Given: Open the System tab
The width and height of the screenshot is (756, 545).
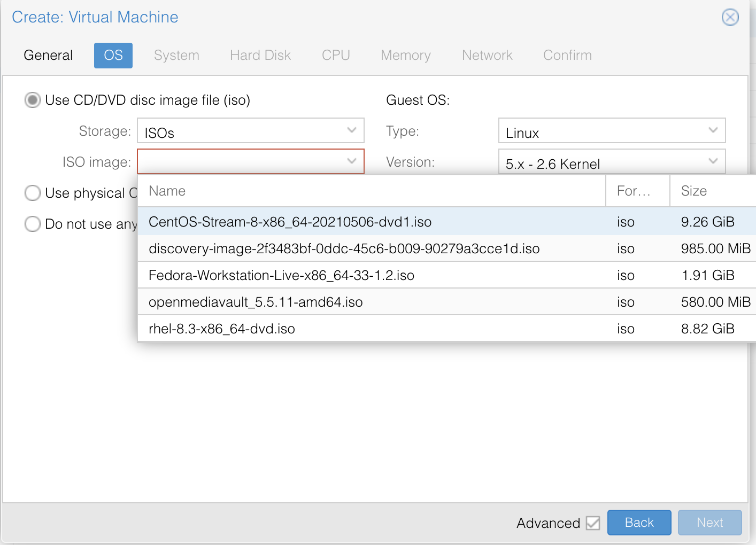Looking at the screenshot, I should click(x=176, y=56).
